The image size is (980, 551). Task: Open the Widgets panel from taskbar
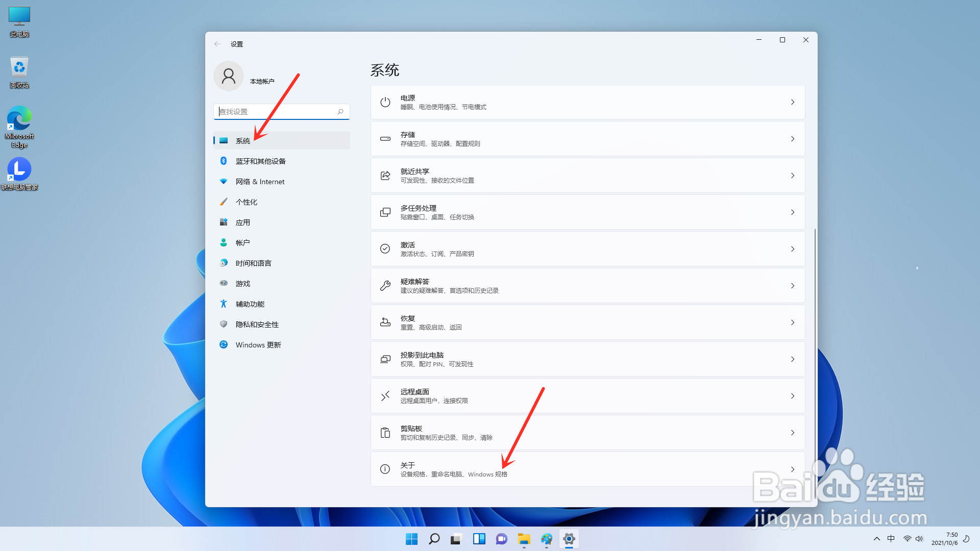tap(479, 539)
